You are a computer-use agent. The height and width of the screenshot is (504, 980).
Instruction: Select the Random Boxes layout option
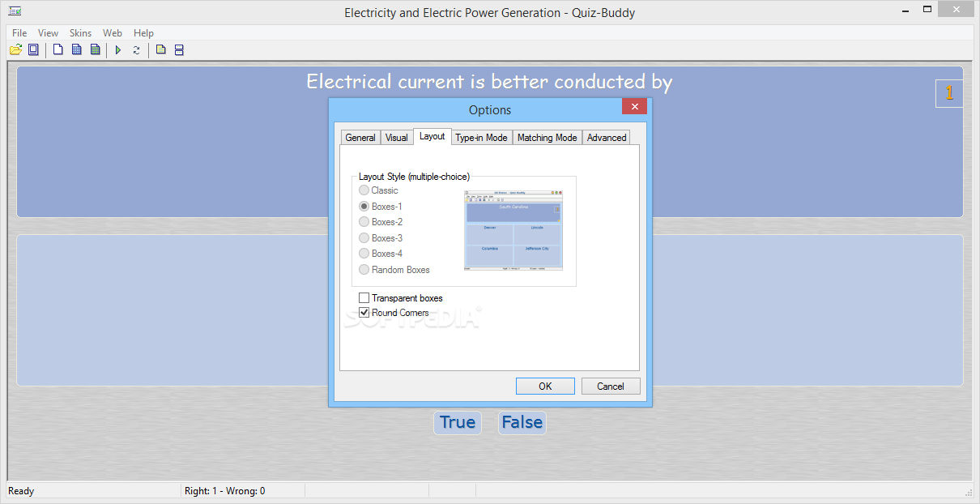394,270
